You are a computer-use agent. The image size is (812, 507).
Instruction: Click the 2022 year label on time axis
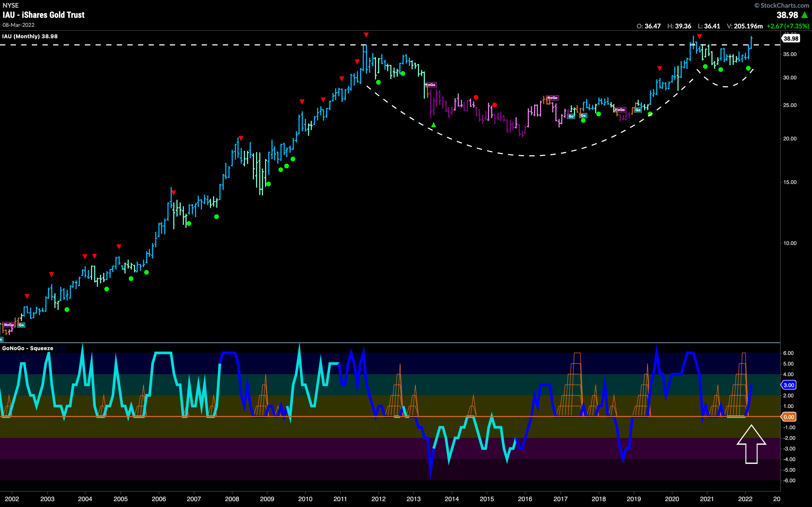[745, 499]
